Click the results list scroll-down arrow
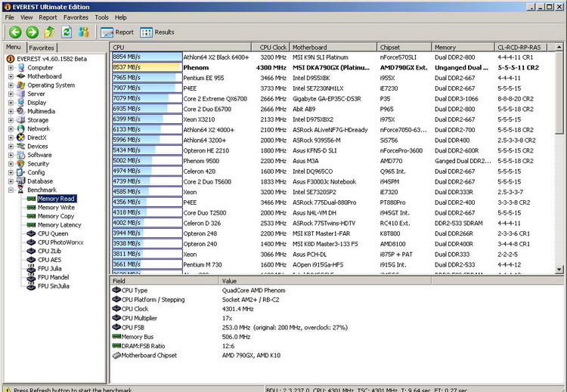The width and height of the screenshot is (567, 392). 559,269
